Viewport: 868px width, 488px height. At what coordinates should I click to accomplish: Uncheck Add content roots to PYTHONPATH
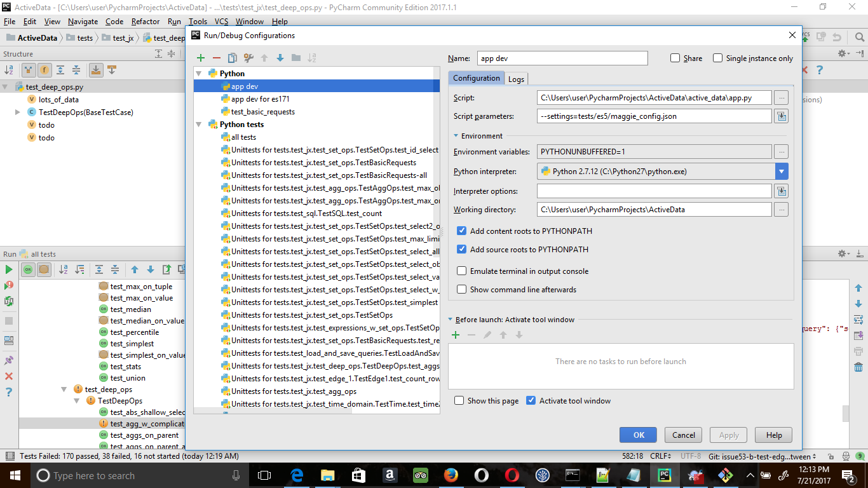tap(462, 231)
